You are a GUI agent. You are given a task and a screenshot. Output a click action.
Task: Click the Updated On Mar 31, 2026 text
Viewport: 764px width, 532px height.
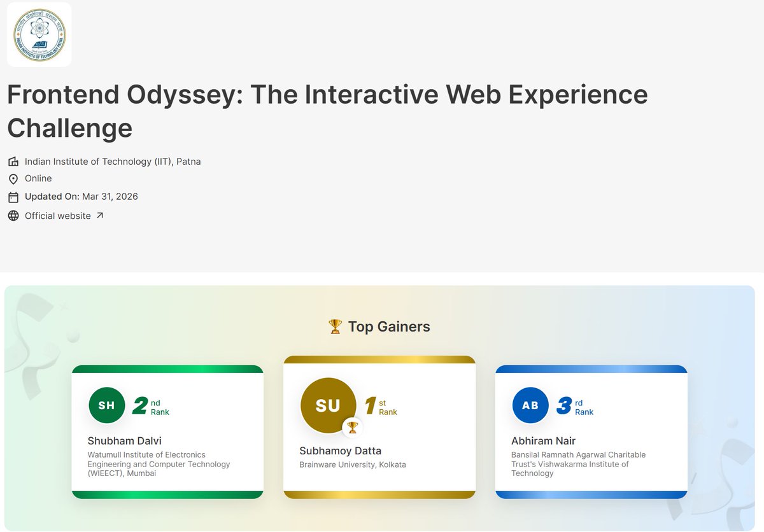tap(81, 197)
